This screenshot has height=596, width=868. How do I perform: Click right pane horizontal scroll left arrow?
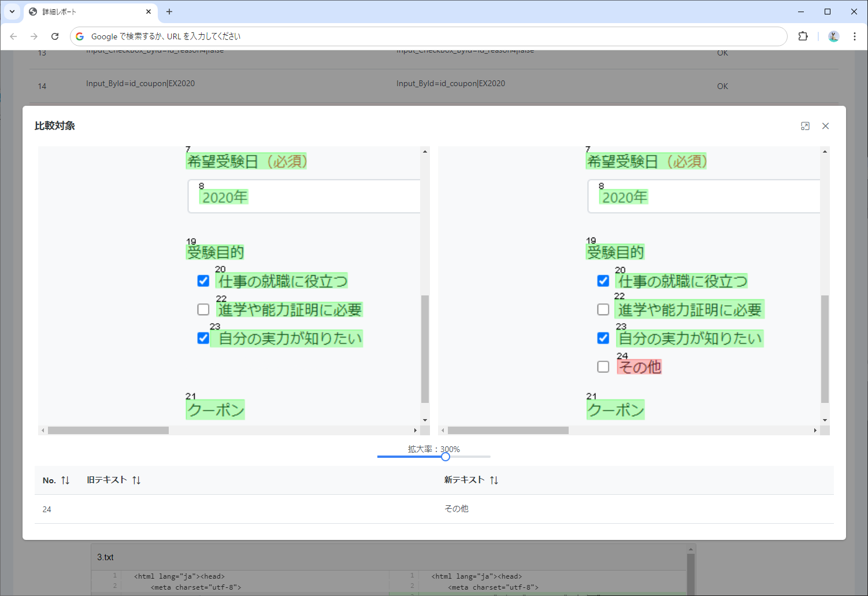coord(443,431)
